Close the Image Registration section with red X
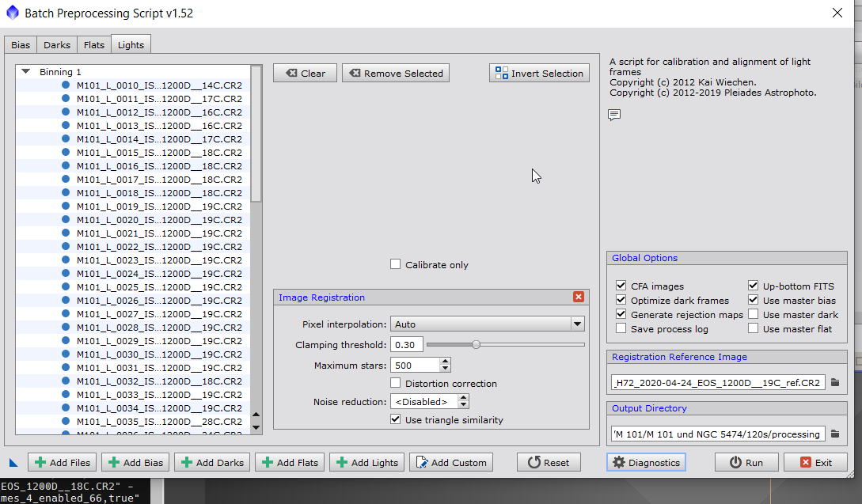Viewport: 862px width, 504px height. coord(579,297)
